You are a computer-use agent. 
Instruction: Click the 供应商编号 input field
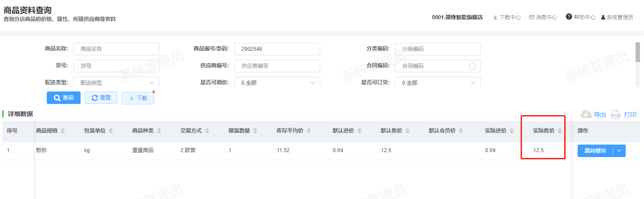click(x=277, y=66)
